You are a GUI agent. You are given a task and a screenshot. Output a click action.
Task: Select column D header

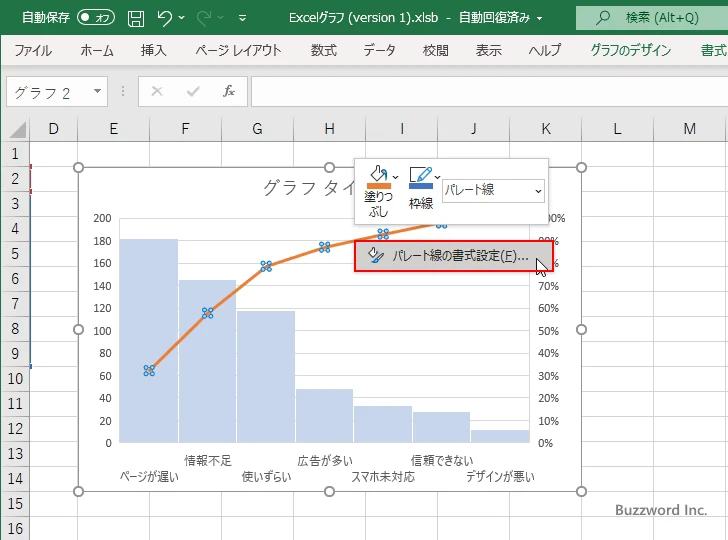click(x=53, y=129)
